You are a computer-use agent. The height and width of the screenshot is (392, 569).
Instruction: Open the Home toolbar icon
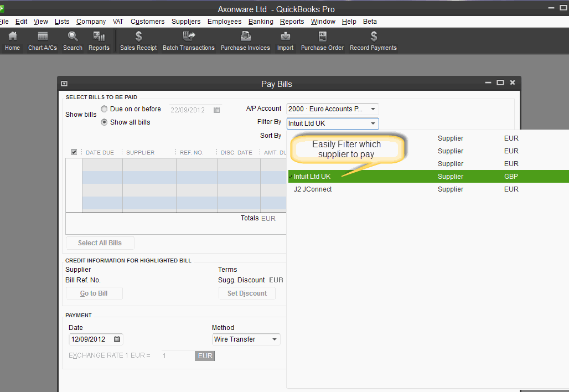pyautogui.click(x=12, y=41)
